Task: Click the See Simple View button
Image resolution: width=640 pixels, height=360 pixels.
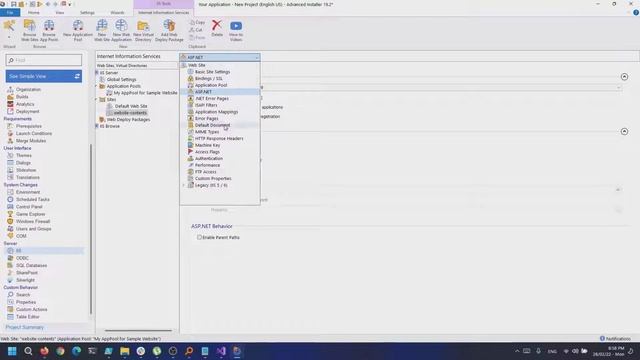Action: point(44,76)
